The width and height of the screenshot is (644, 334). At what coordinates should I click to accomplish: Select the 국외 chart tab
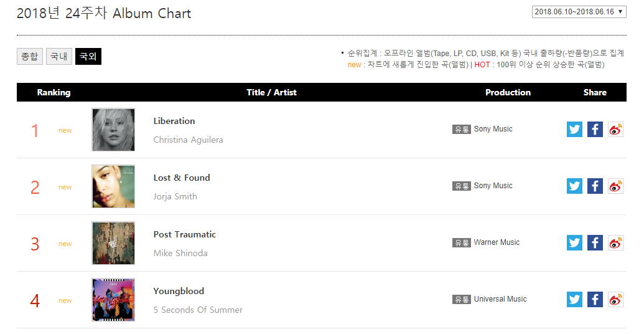click(x=88, y=57)
